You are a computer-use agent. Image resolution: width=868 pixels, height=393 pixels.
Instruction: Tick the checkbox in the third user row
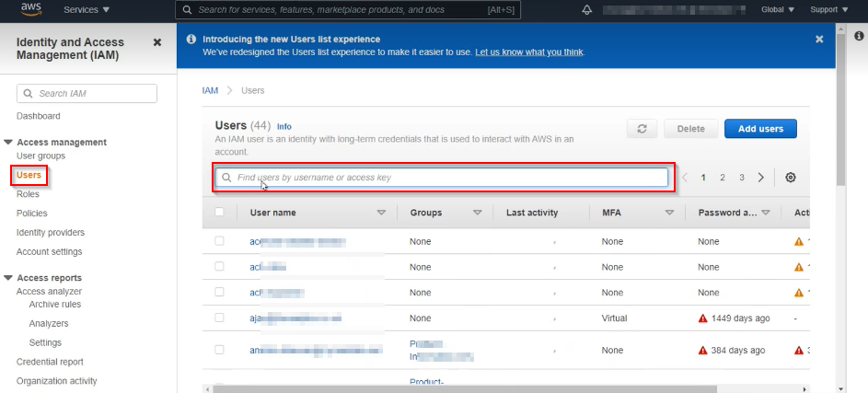(219, 292)
